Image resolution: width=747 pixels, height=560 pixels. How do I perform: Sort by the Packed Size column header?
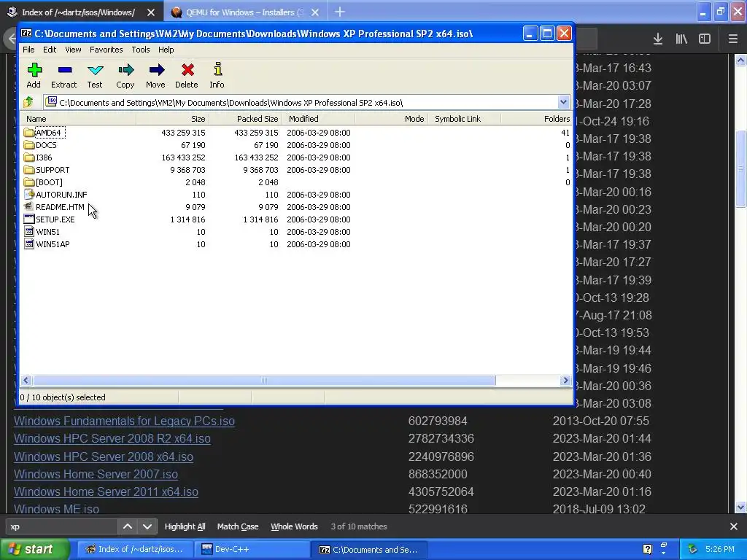pyautogui.click(x=245, y=119)
